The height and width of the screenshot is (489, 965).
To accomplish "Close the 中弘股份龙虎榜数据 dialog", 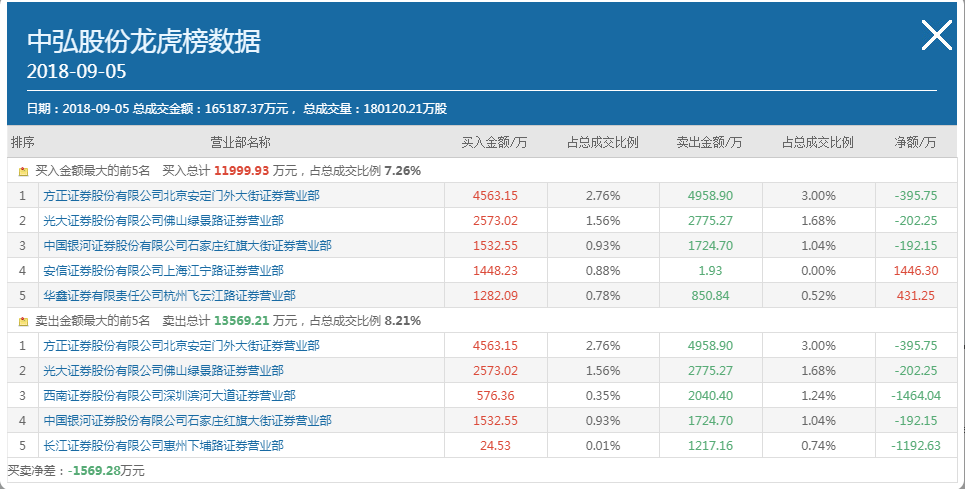I will pyautogui.click(x=937, y=35).
